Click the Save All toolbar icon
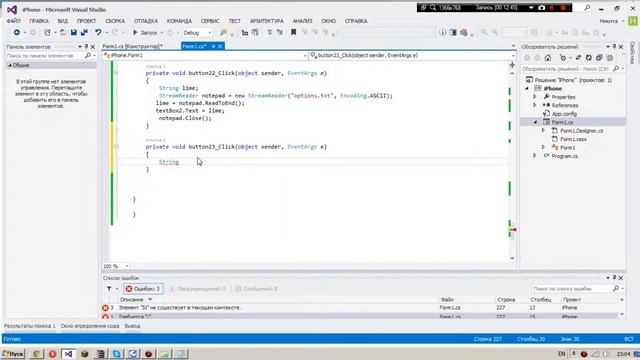Image resolution: width=640 pixels, height=360 pixels. [84, 32]
